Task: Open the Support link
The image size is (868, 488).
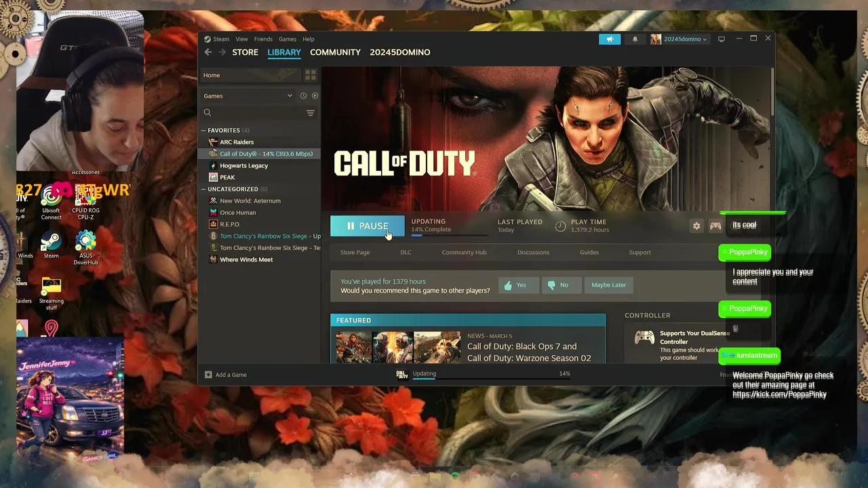Action: pyautogui.click(x=639, y=252)
